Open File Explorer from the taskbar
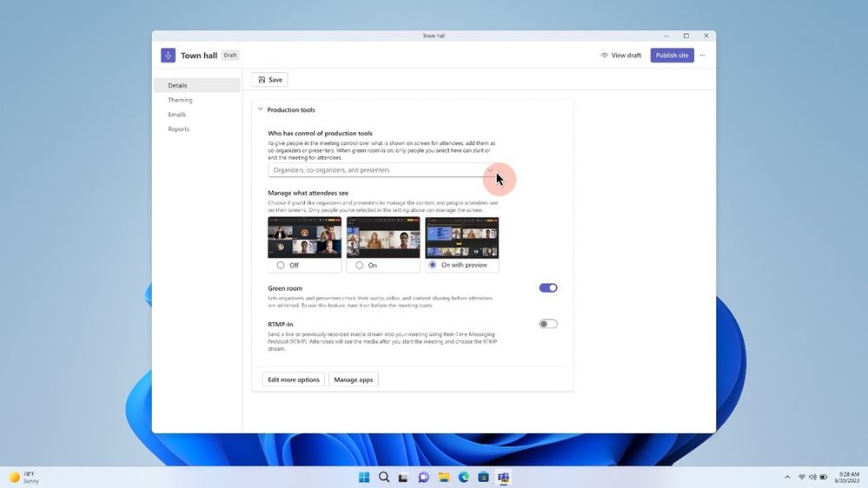Screen dimensions: 868x488 point(443,477)
